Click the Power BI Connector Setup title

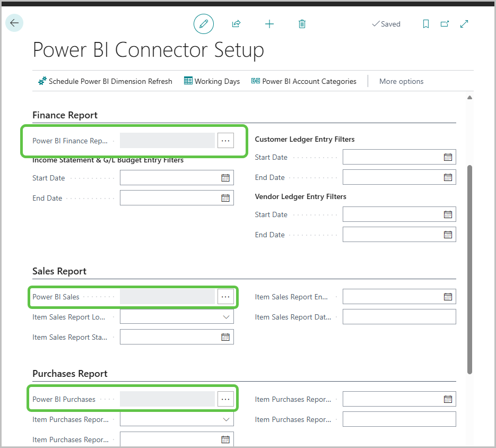click(149, 50)
